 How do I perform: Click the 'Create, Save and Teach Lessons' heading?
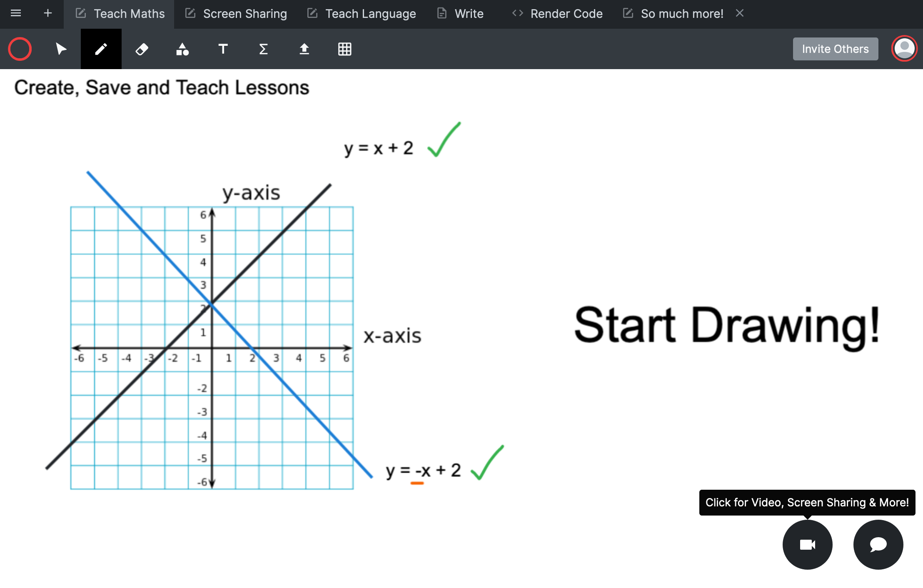[162, 88]
